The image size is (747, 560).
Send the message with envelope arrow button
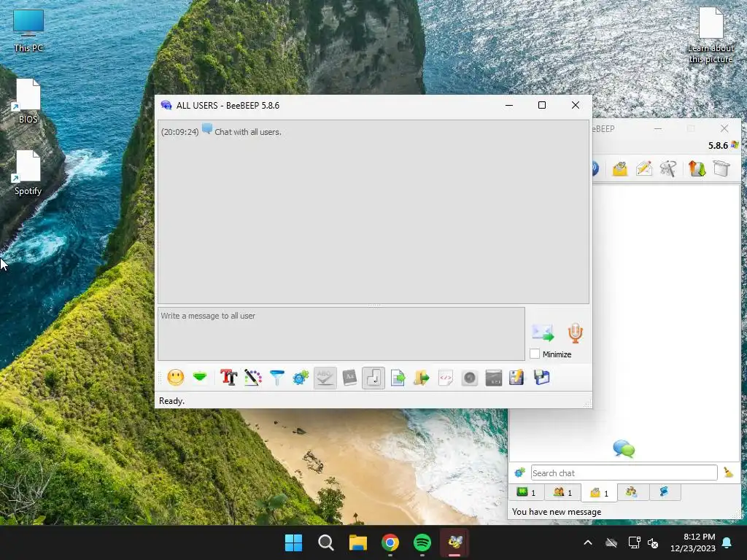543,332
